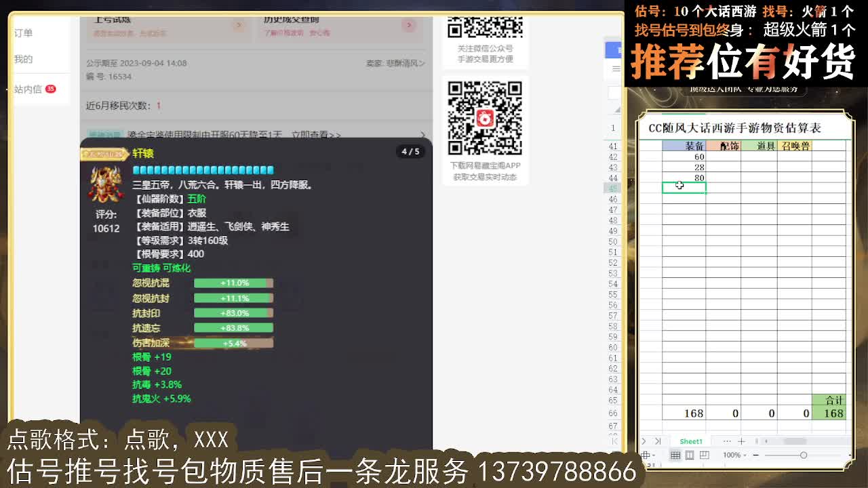Image resolution: width=868 pixels, height=488 pixels.
Task: Switch to normal grid view icon
Action: coord(675,455)
